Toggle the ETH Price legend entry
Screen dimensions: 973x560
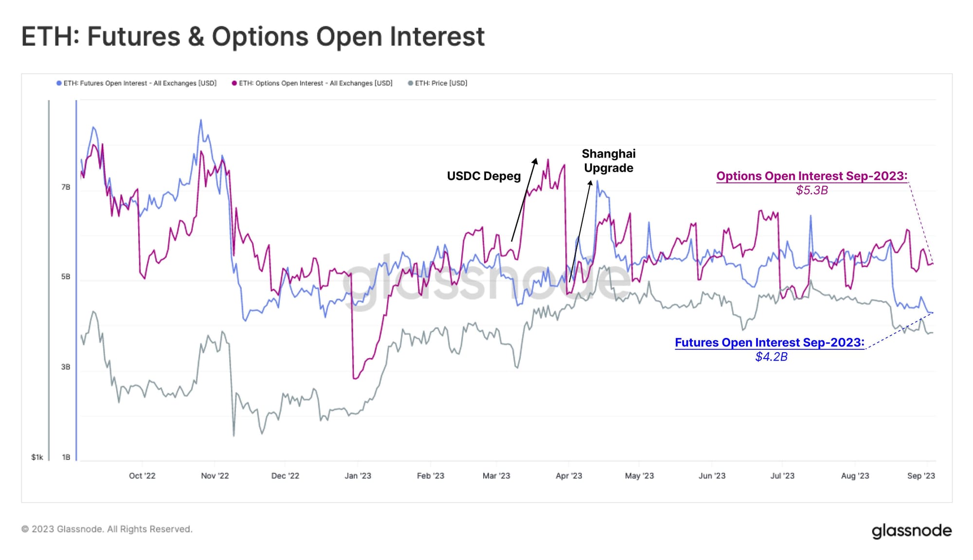(437, 83)
